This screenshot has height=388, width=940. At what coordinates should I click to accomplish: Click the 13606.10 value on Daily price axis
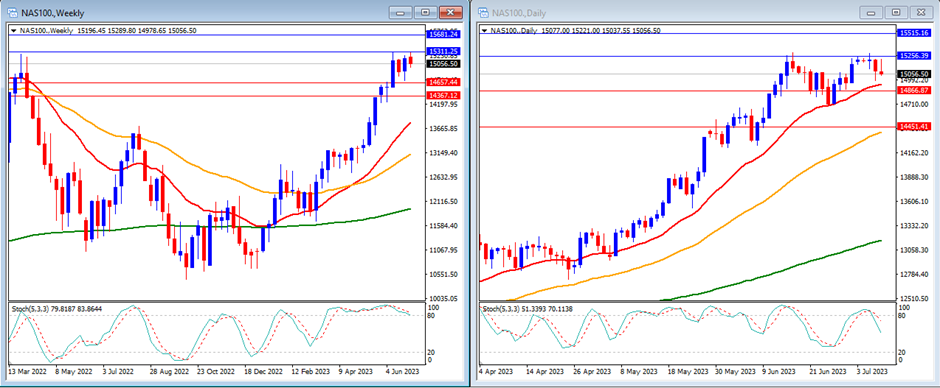914,201
